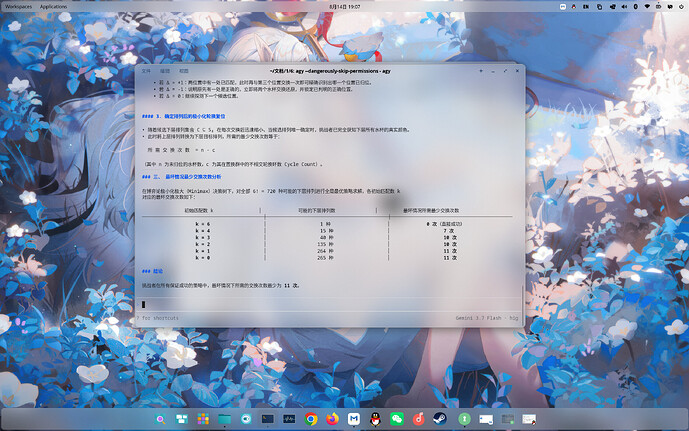
Task: Open the magnifier search app in dock
Action: click(x=160, y=419)
